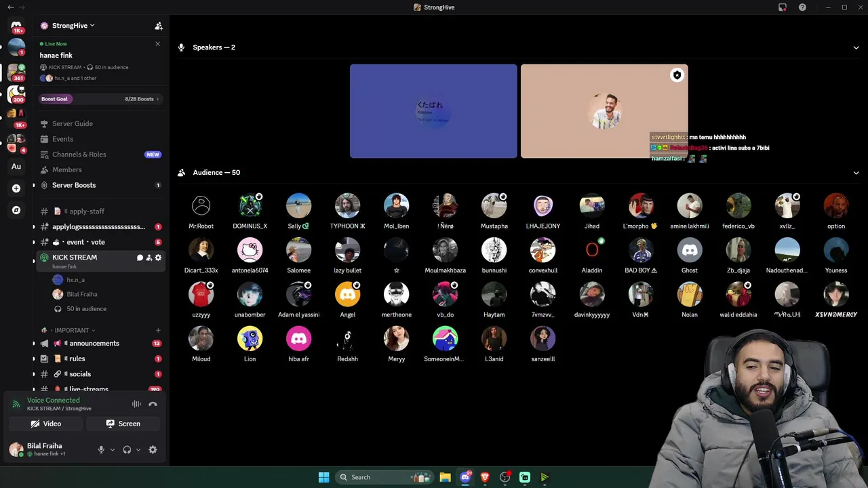
Task: Go back with the back arrow
Action: (10, 7)
